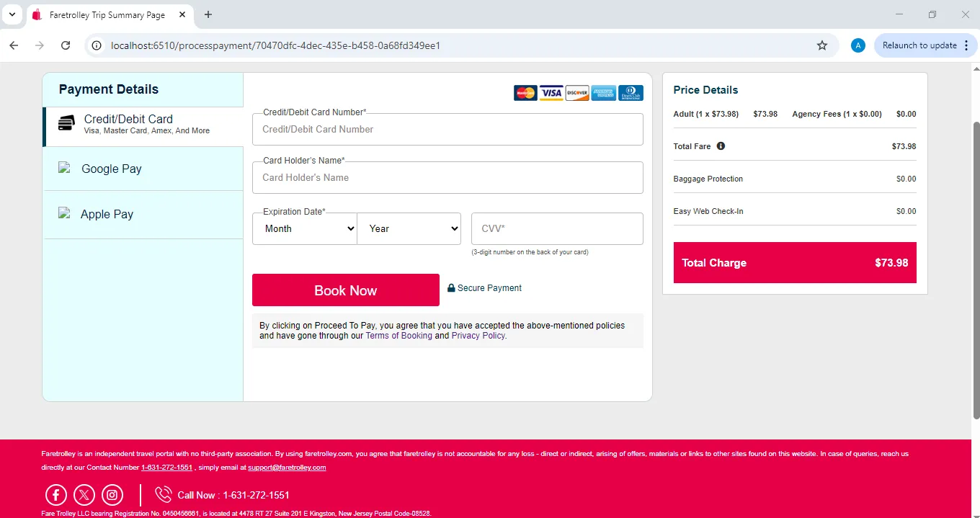Click the CVV input field
This screenshot has height=518, width=980.
tap(557, 228)
